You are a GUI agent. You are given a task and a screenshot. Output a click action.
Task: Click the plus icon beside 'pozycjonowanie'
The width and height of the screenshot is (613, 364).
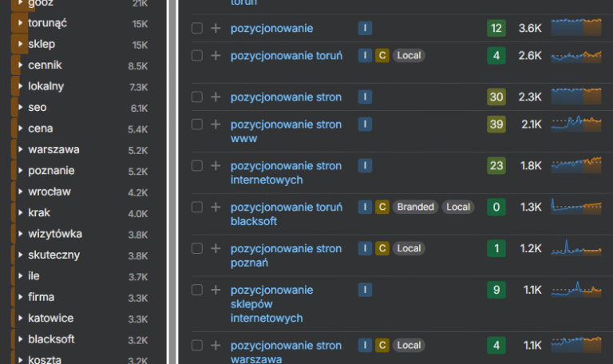(216, 29)
